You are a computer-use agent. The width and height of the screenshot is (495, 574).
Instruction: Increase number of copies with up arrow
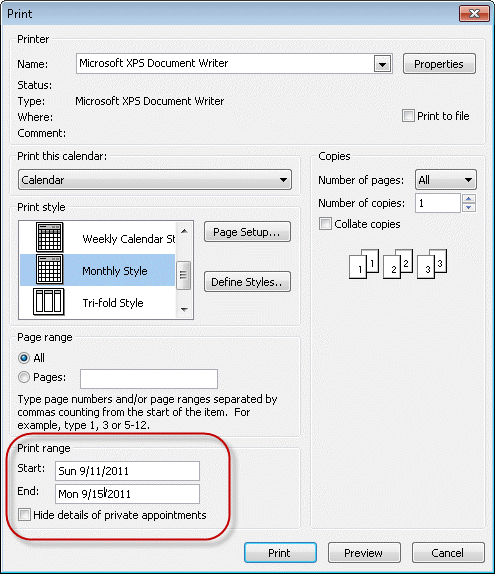[x=469, y=199]
